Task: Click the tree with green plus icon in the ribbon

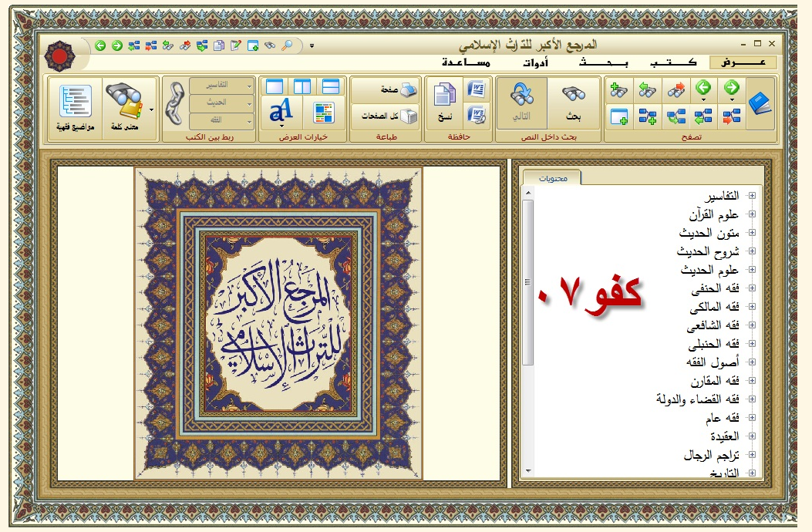Action: tap(647, 116)
